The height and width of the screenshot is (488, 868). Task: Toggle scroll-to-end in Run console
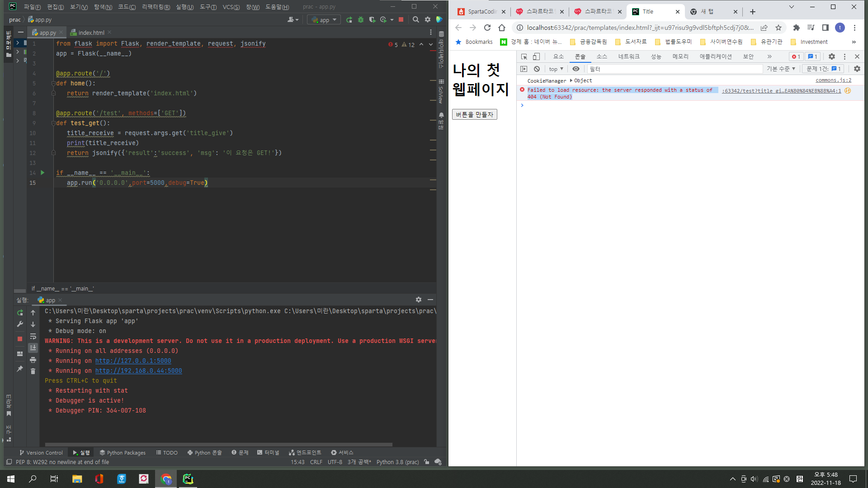click(33, 348)
